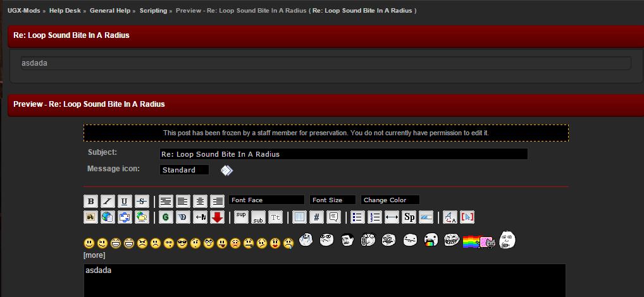Insert a bulleted list
The image size is (644, 297).
point(357,217)
